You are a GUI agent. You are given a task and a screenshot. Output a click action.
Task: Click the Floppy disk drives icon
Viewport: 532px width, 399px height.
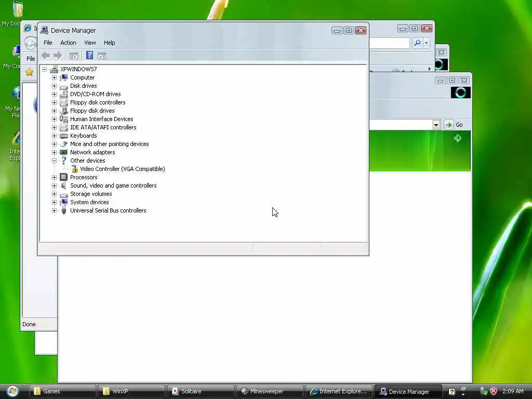64,111
